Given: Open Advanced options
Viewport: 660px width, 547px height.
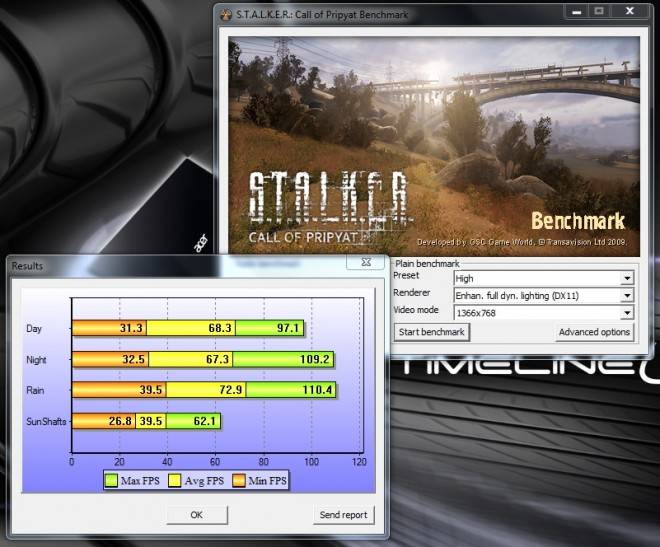Looking at the screenshot, I should (594, 332).
